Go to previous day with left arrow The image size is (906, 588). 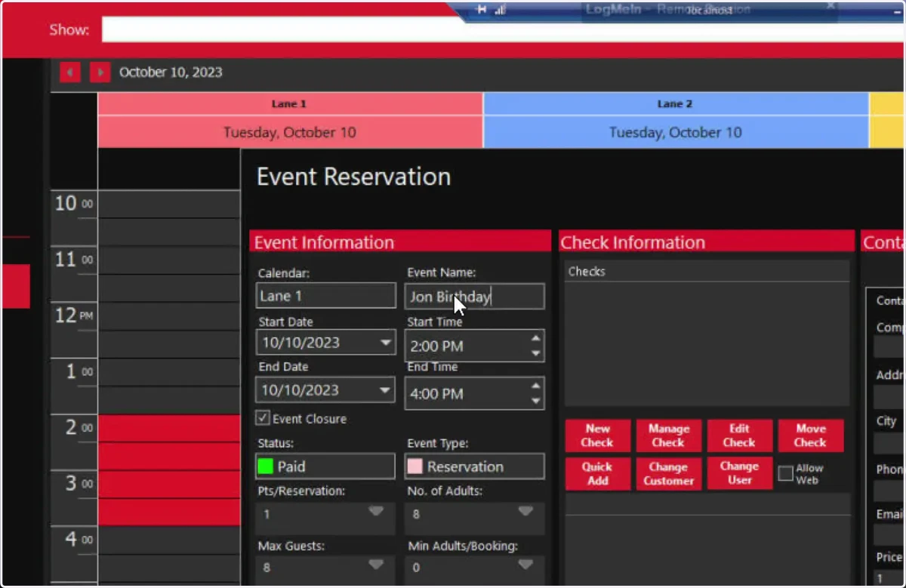(x=70, y=72)
